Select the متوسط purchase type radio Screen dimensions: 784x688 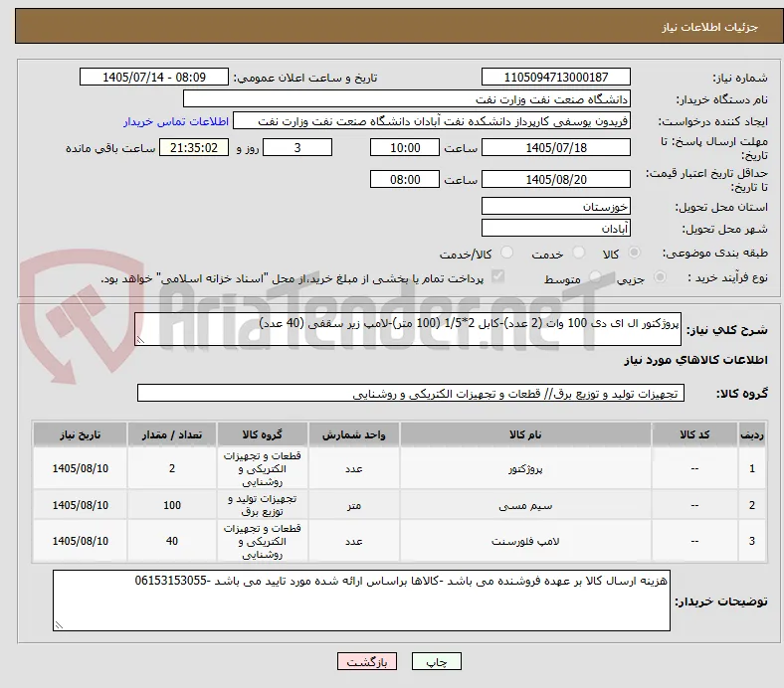click(x=595, y=276)
